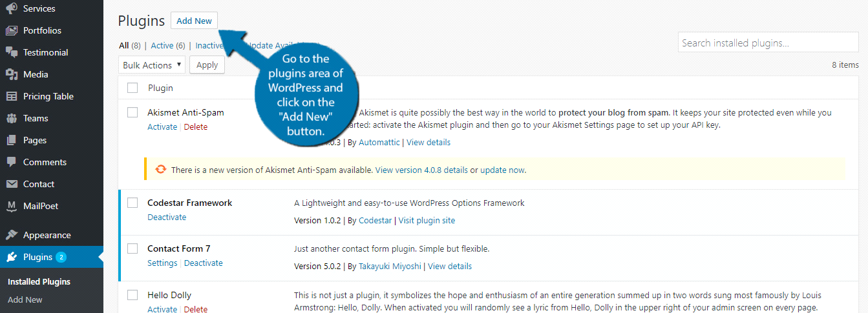868x313 pixels.
Task: Click the MailPoet icon in sidebar
Action: click(x=12, y=206)
